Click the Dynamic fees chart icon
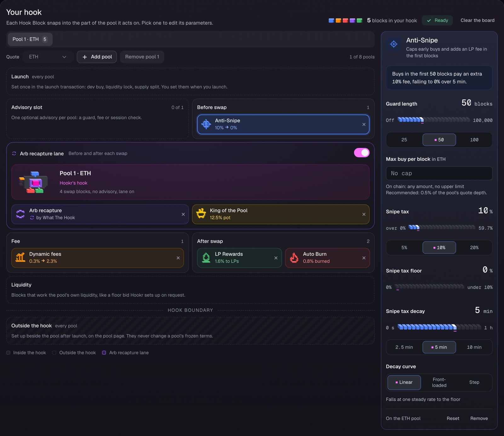 click(x=20, y=258)
